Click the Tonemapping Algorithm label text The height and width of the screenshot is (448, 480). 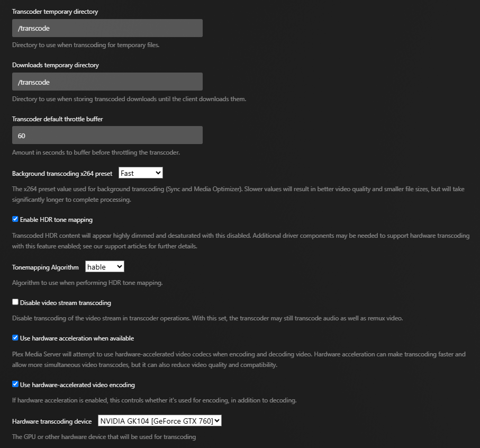pos(46,267)
